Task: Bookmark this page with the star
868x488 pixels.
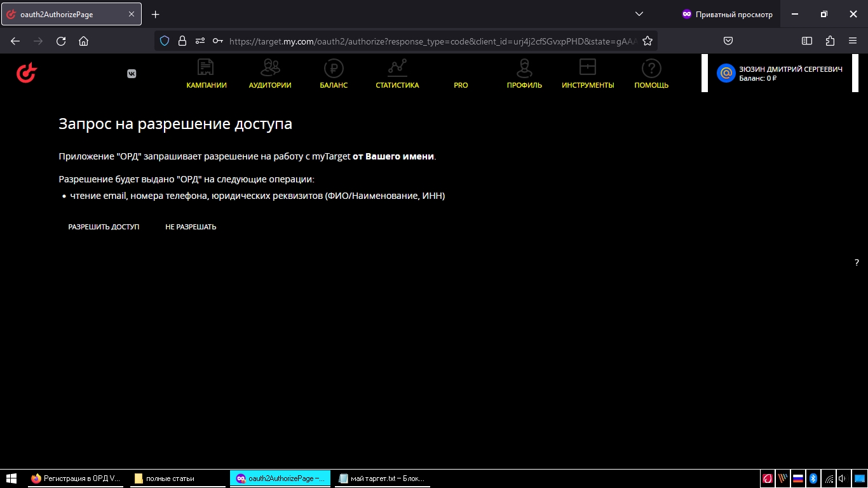Action: coord(648,41)
